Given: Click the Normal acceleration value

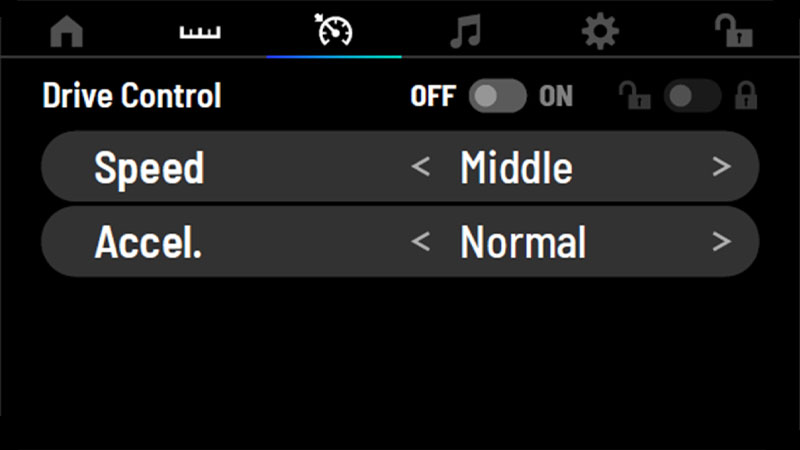Looking at the screenshot, I should (x=523, y=242).
